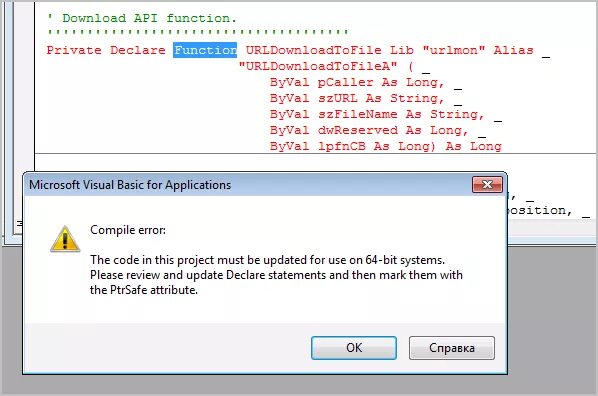Screen dimensions: 598x396
Task: Click the highlighted Function keyword in code
Action: coord(205,50)
